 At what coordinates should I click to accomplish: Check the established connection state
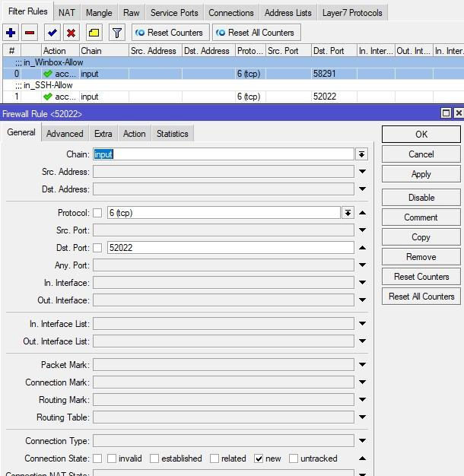pyautogui.click(x=154, y=459)
